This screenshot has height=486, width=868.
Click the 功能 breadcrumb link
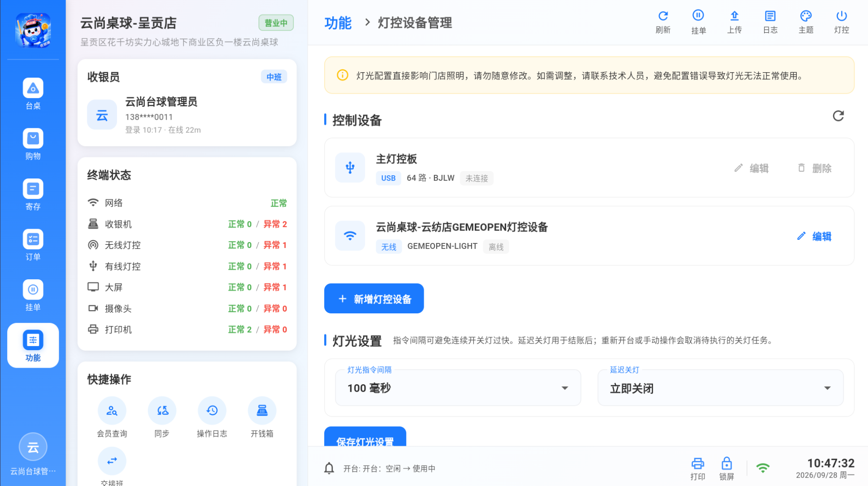tap(338, 23)
